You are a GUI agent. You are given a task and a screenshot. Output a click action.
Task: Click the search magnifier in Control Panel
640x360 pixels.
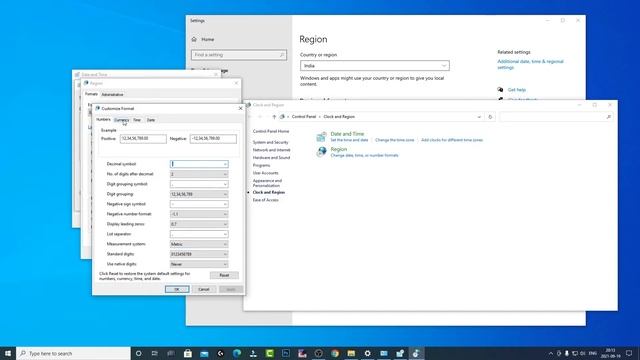pos(608,117)
